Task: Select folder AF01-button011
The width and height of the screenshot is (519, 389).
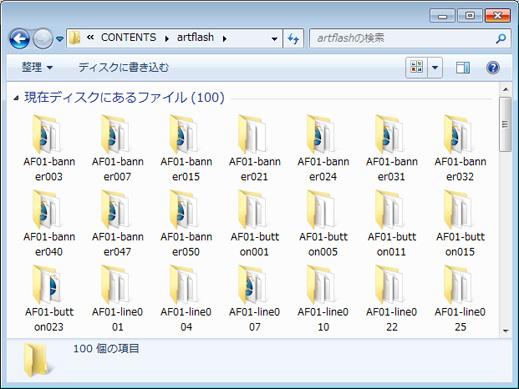Action: (x=392, y=223)
